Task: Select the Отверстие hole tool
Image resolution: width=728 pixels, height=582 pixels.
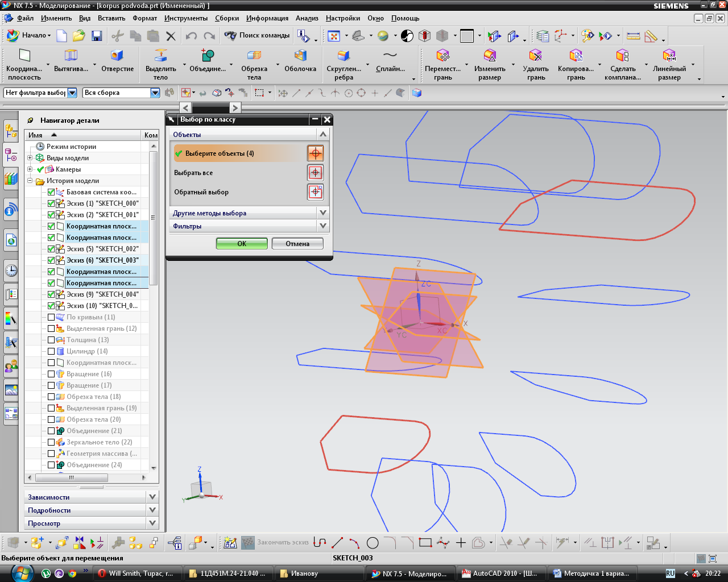Action: (118, 60)
